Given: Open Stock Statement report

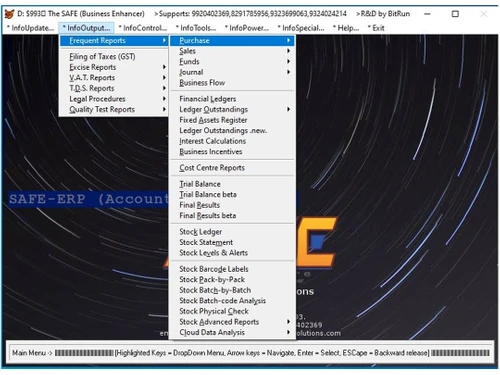Looking at the screenshot, I should [x=232, y=242].
